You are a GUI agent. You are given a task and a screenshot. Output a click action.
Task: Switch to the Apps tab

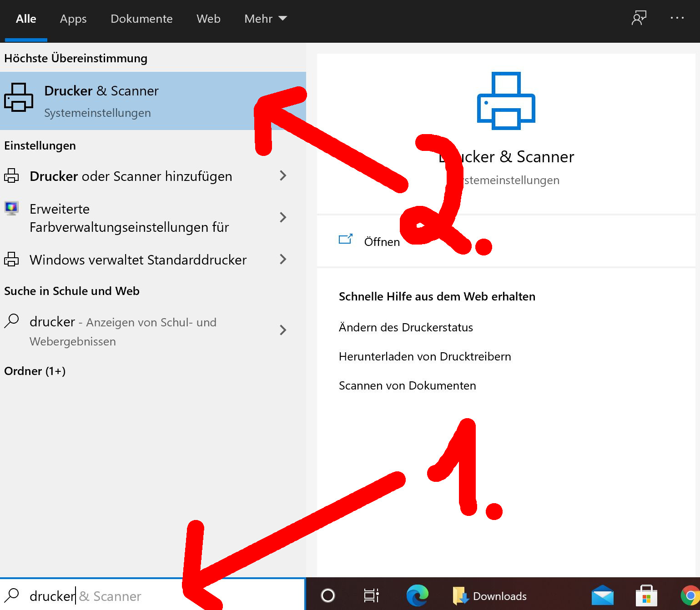(73, 19)
